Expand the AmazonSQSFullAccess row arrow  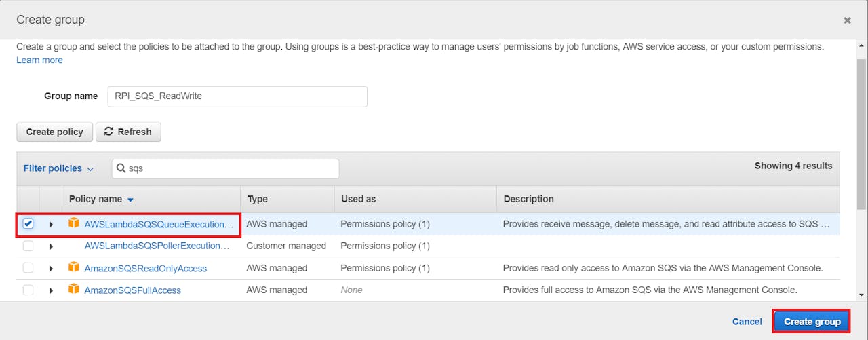point(51,290)
